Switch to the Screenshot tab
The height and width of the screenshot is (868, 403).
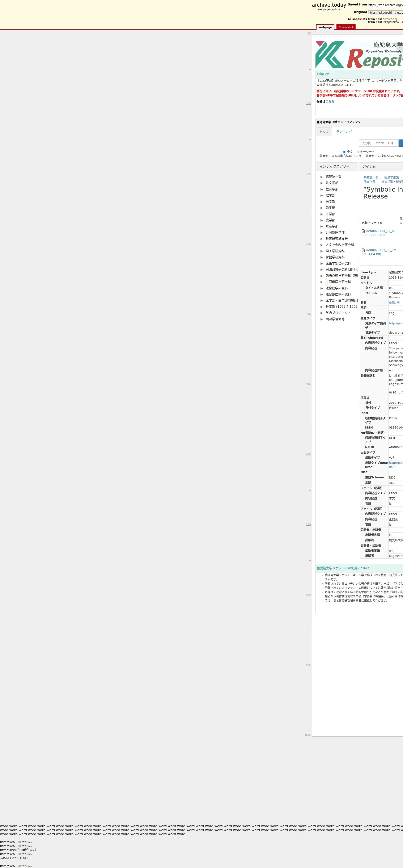pos(346,27)
